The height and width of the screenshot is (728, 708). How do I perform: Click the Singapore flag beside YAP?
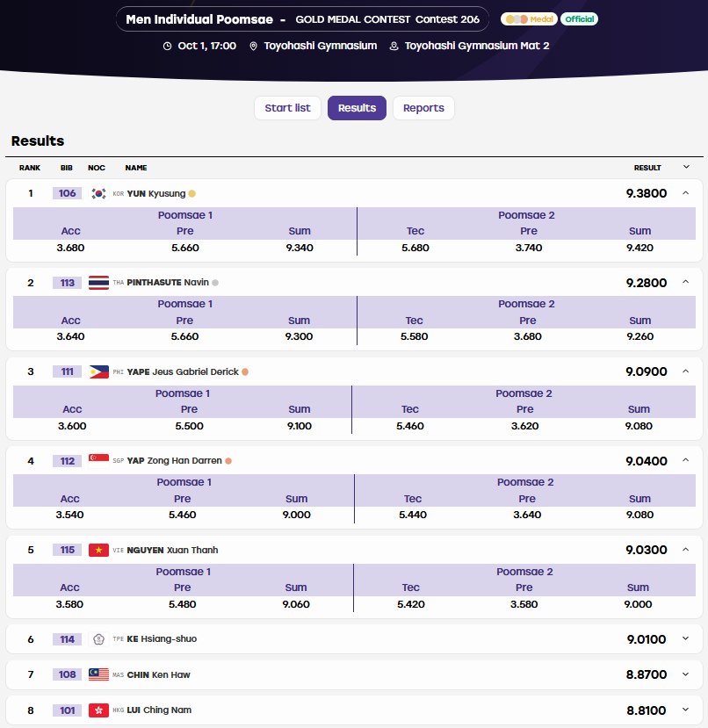[x=98, y=461]
